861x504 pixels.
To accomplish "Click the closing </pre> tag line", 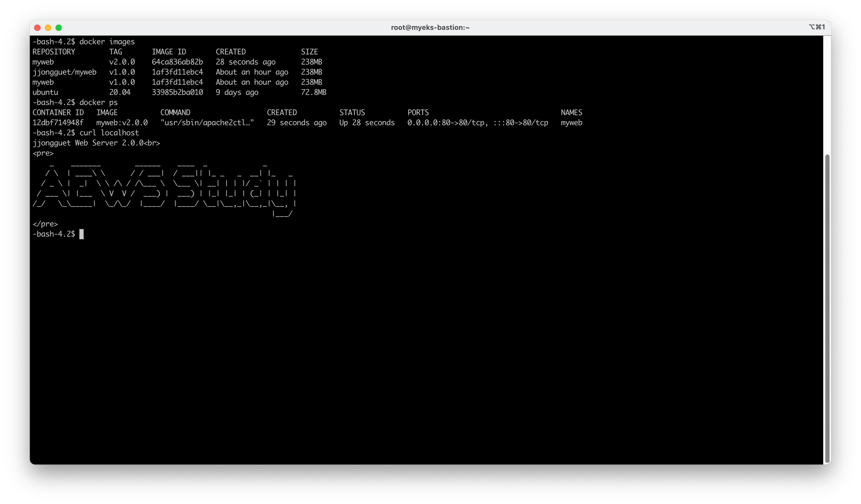I will coord(45,224).
